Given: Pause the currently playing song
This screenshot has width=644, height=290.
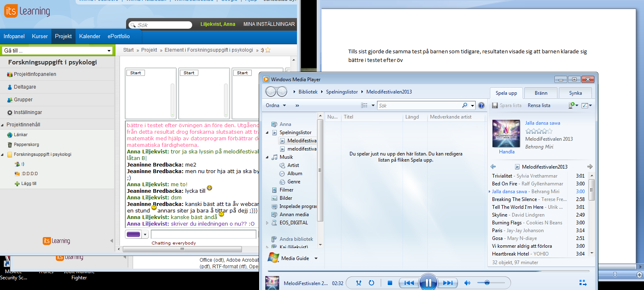Looking at the screenshot, I should [428, 283].
